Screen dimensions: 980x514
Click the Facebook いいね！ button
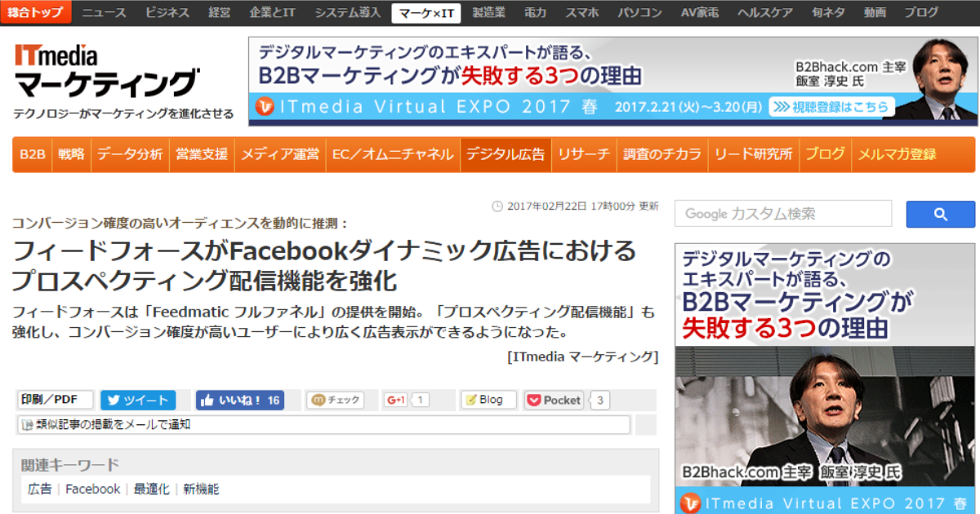pos(239,400)
